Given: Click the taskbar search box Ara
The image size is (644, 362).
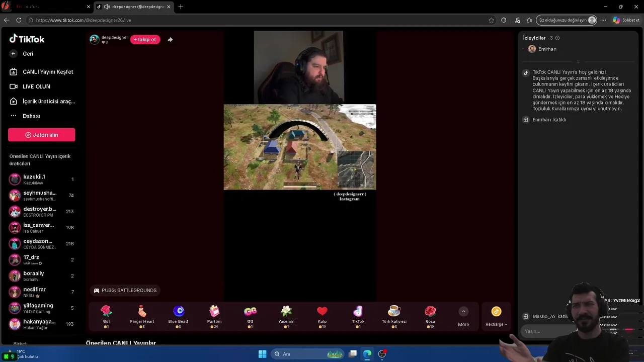Looking at the screenshot, I should pos(308,354).
